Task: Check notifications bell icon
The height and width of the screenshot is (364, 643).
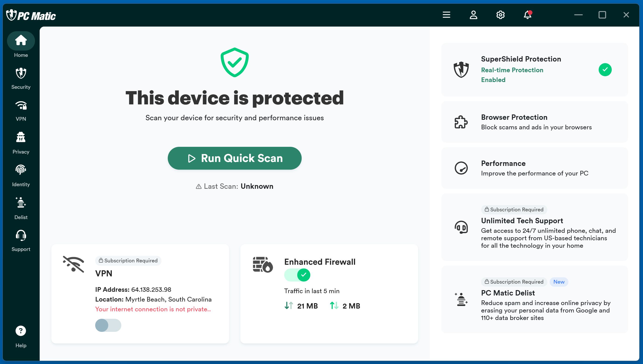Action: coord(527,15)
